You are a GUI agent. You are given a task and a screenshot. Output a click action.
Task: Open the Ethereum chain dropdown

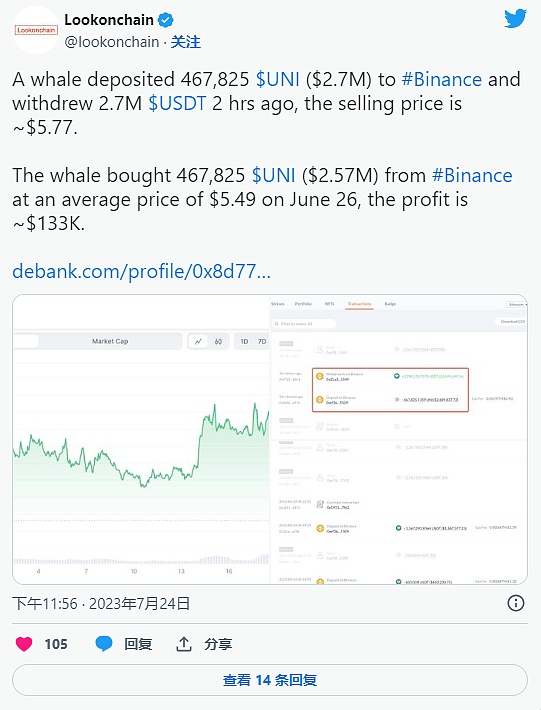click(517, 304)
